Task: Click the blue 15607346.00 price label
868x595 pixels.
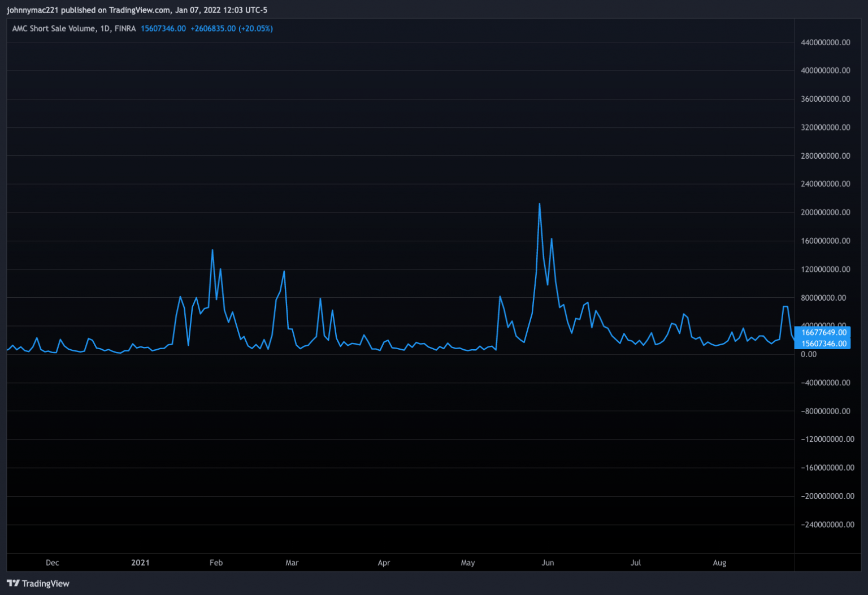Action: coord(823,344)
